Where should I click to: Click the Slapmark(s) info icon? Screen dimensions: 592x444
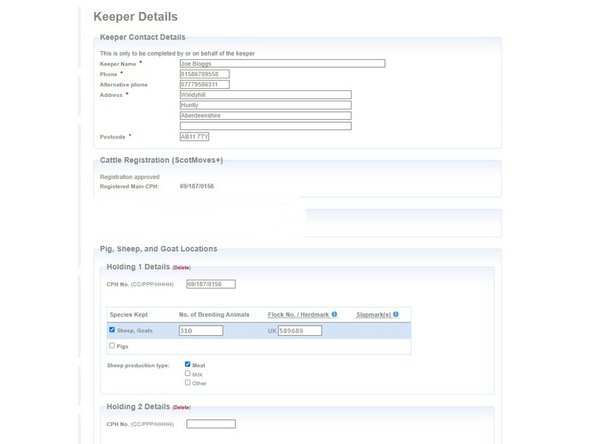coord(396,314)
